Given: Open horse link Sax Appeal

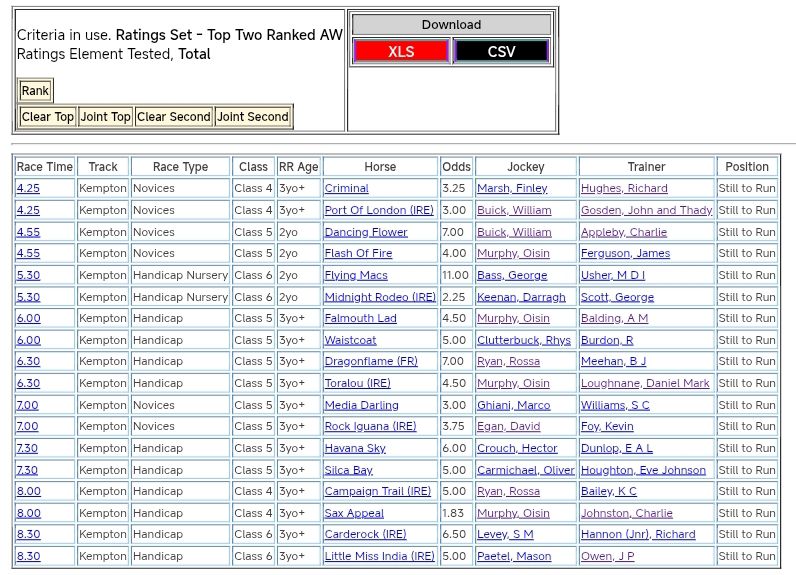Looking at the screenshot, I should point(354,513).
